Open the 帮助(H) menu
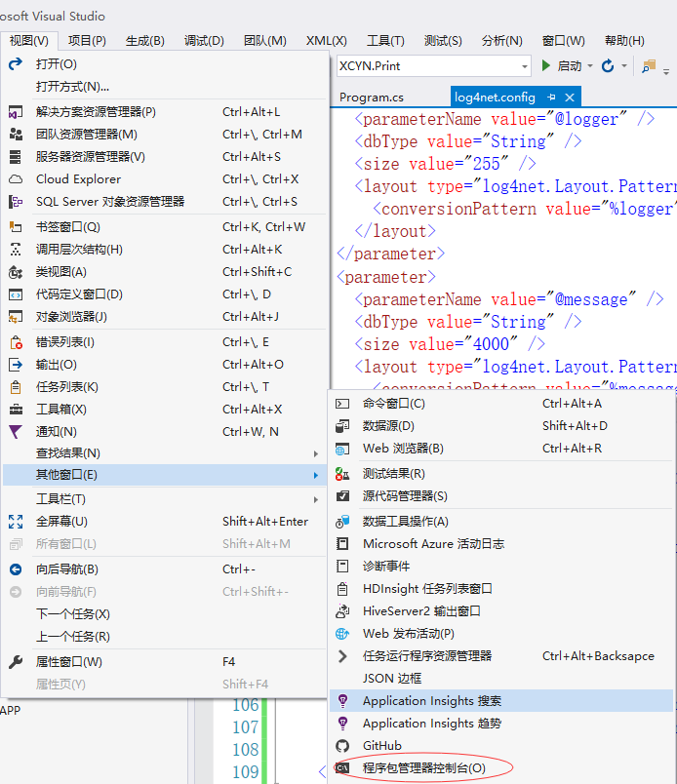Screen dimensions: 677x784 (x=624, y=41)
